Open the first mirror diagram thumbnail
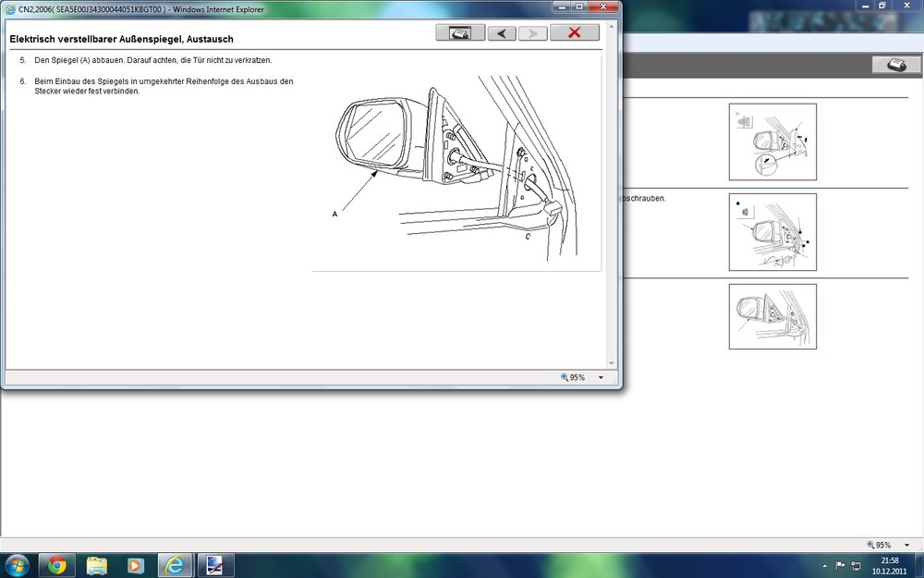924x578 pixels. point(772,141)
